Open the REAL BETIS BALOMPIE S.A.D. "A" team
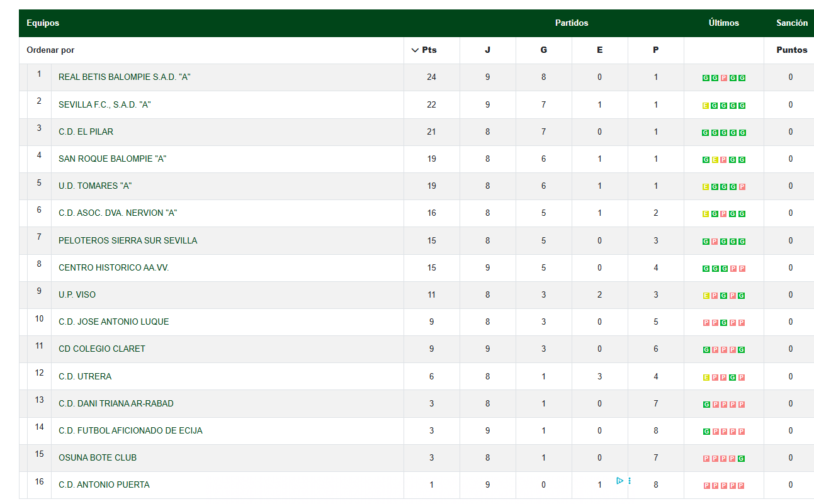Viewport: 814px width, 504px height. click(x=125, y=77)
